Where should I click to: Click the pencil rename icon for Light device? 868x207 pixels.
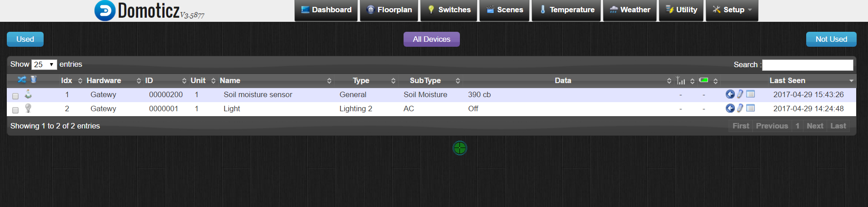coord(740,108)
